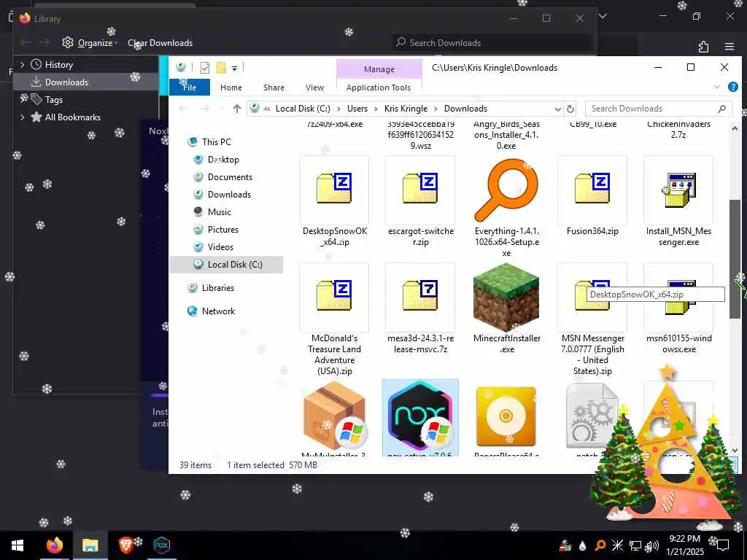Screen dimensions: 747x560
Task: Open the Action Center notifications icon
Action: coord(723,545)
